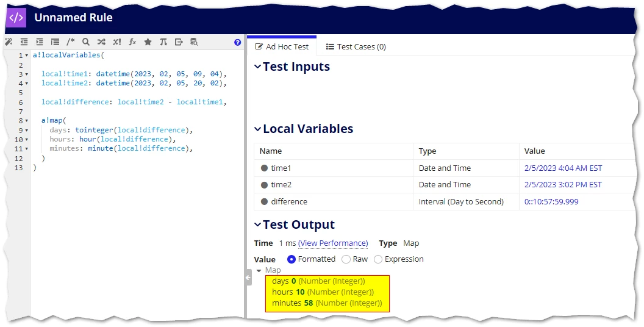Fold code at line 3 arrow
This screenshot has height=327, width=644.
pyautogui.click(x=27, y=74)
